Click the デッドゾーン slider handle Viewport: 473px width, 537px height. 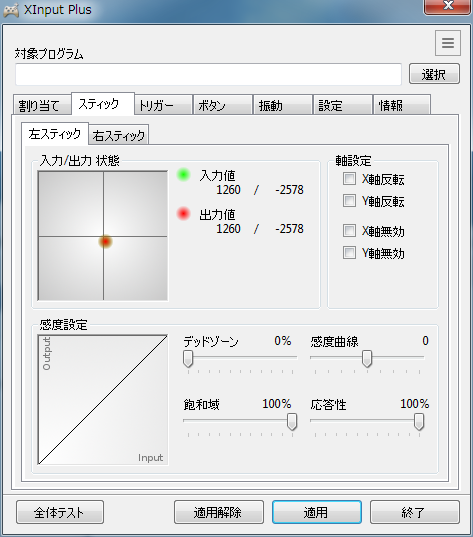(x=188, y=359)
